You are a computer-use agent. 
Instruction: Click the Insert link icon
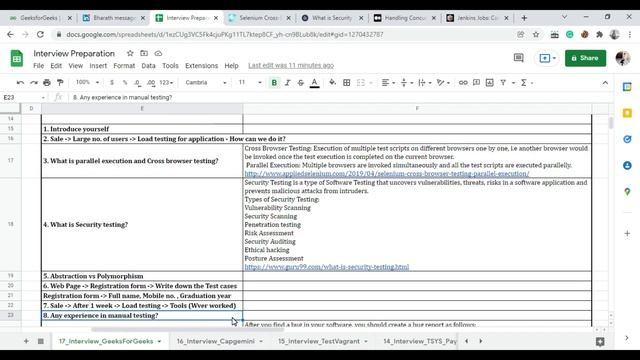(463, 83)
